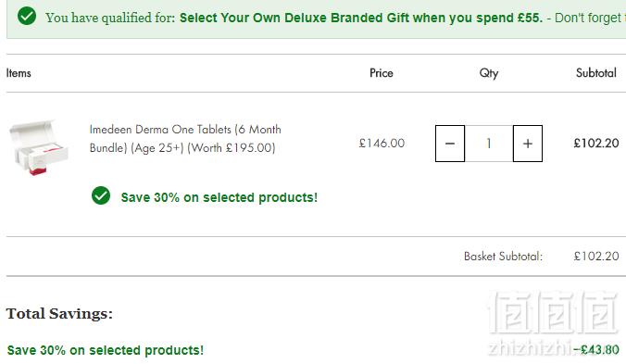Click the bold £102.20 item subtotal
Image resolution: width=626 pixels, height=364 pixels.
596,143
